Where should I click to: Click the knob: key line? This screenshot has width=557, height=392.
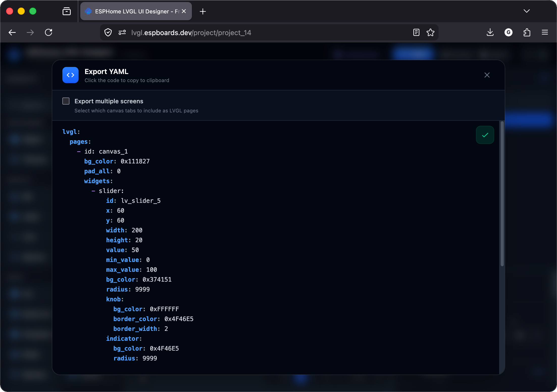click(115, 299)
